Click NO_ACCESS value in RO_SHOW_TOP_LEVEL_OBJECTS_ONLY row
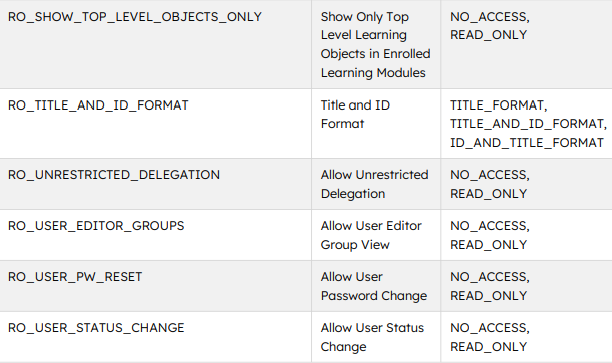The width and height of the screenshot is (612, 363). pos(487,17)
